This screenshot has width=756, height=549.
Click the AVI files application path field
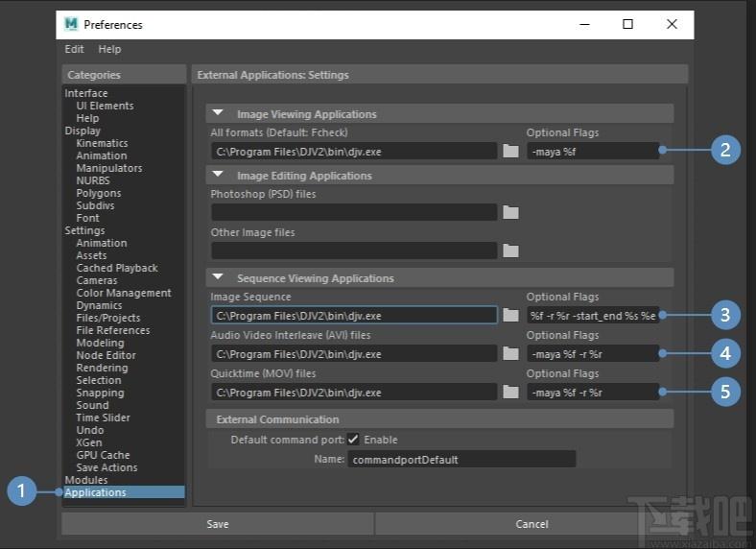point(354,354)
